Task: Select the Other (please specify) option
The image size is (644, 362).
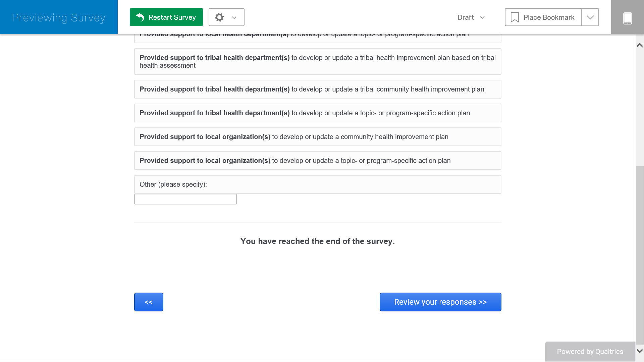Action: [x=317, y=184]
